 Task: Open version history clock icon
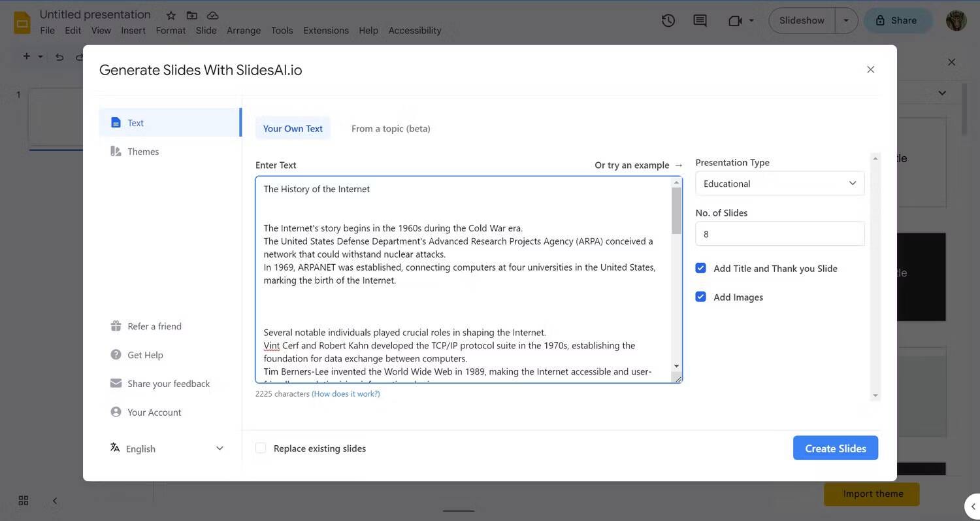click(668, 20)
